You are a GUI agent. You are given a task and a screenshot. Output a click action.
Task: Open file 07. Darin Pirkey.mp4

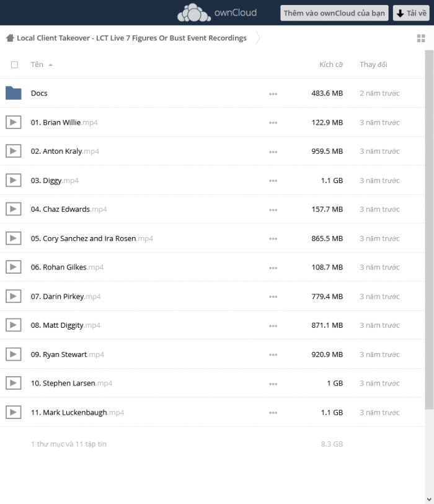click(x=66, y=296)
